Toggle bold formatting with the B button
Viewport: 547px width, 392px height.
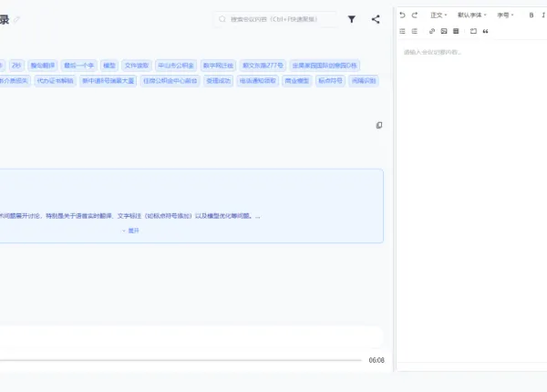[532, 15]
